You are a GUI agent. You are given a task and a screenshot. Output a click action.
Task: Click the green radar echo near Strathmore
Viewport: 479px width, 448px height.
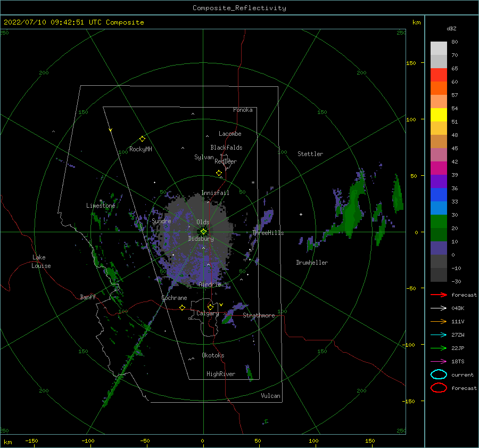[x=228, y=319]
